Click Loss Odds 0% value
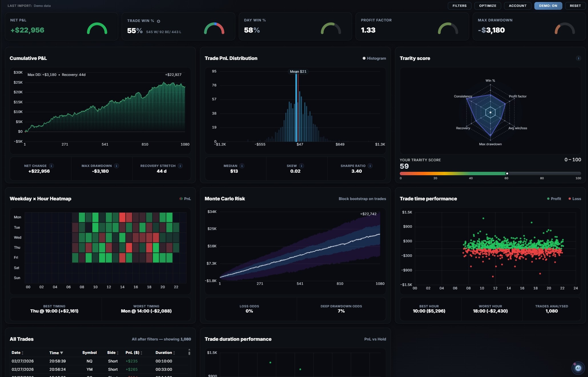 pos(249,311)
